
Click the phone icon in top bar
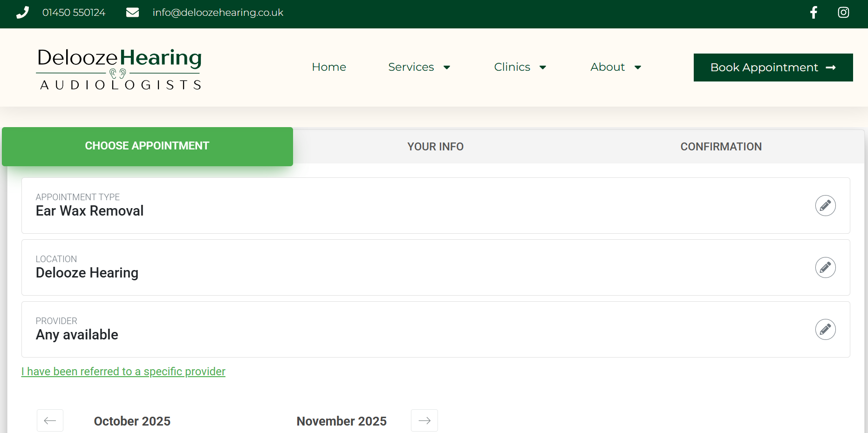22,13
